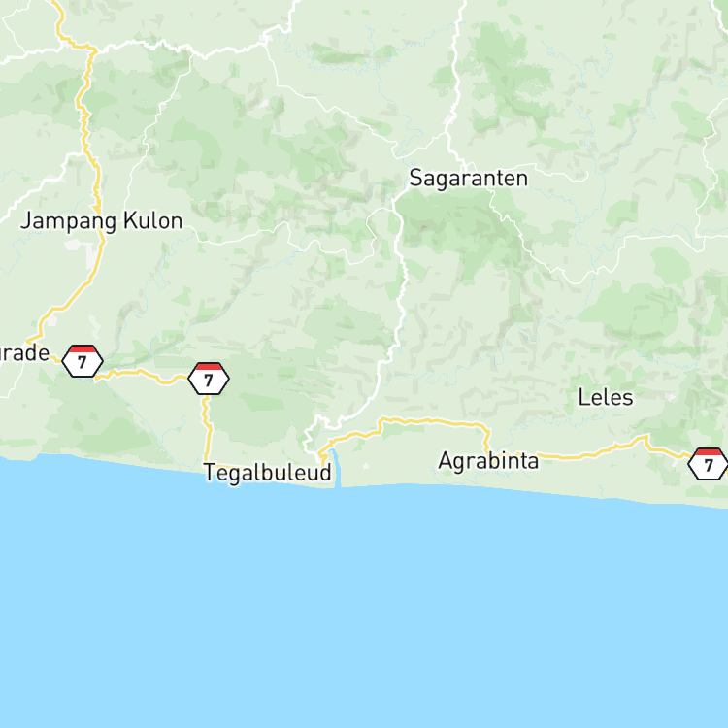
Task: Select the Tegalbuleud label on the coast
Action: point(268,473)
